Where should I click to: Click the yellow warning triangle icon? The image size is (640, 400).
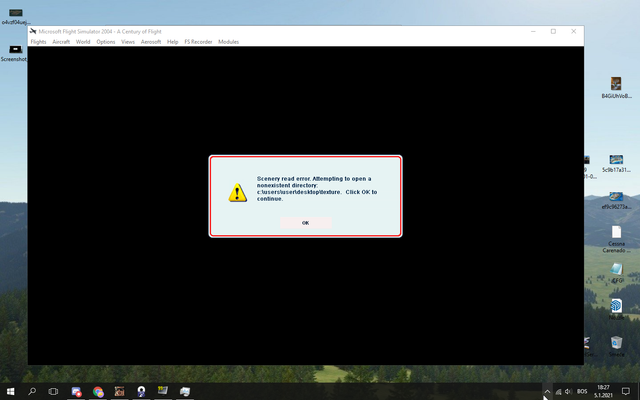click(238, 192)
